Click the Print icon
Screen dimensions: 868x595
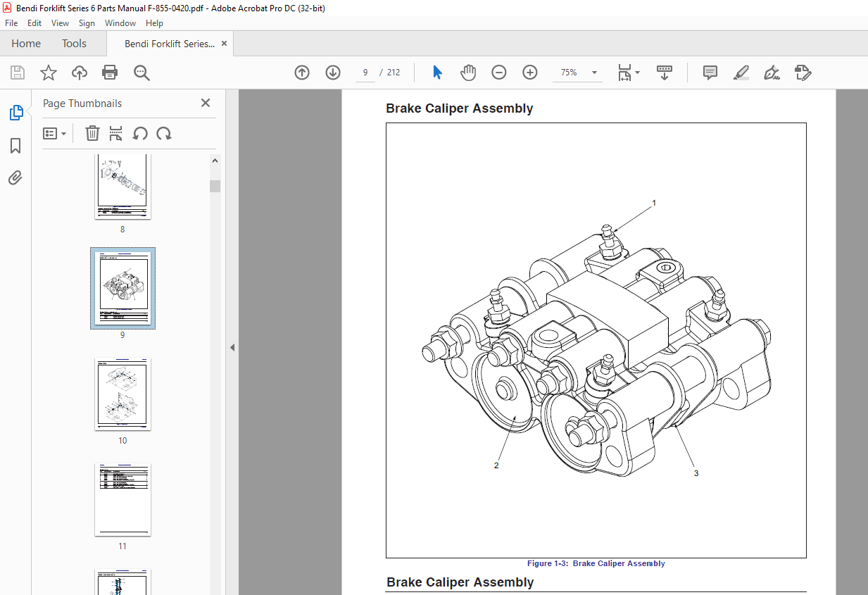(110, 73)
